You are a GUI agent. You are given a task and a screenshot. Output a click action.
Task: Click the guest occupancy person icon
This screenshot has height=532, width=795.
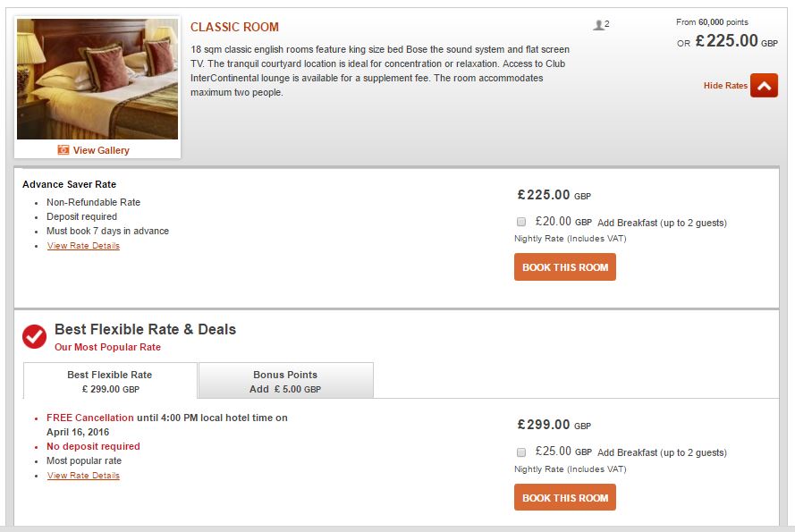598,26
